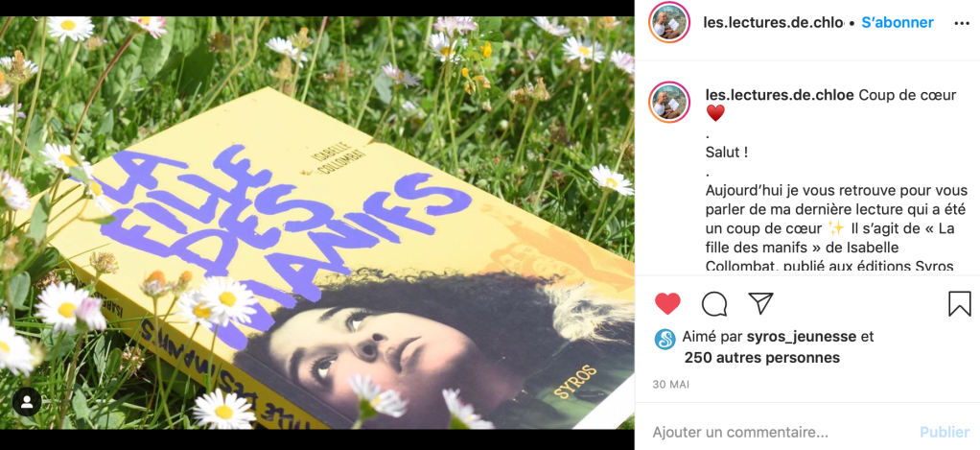Click the red heart emoji in caption

(715, 113)
